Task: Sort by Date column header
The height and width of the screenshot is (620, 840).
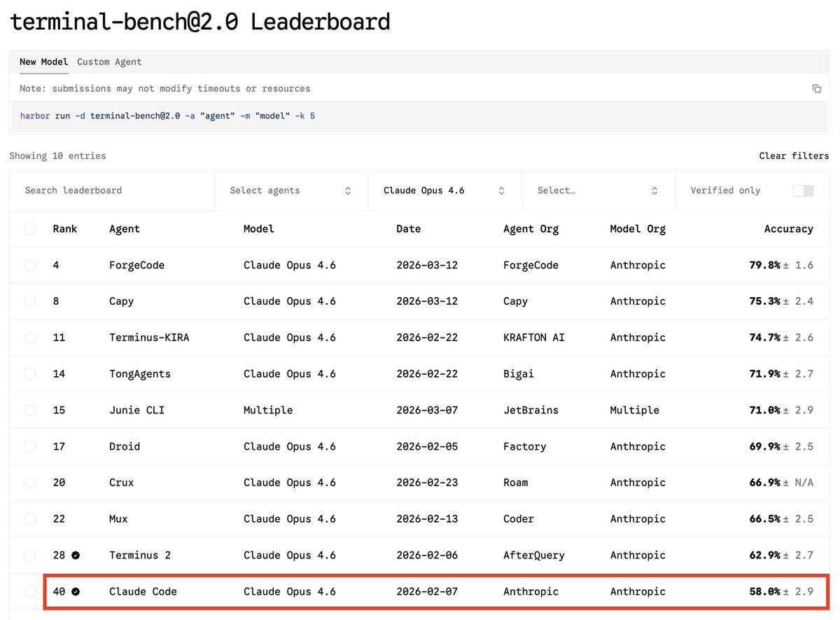Action: click(409, 229)
